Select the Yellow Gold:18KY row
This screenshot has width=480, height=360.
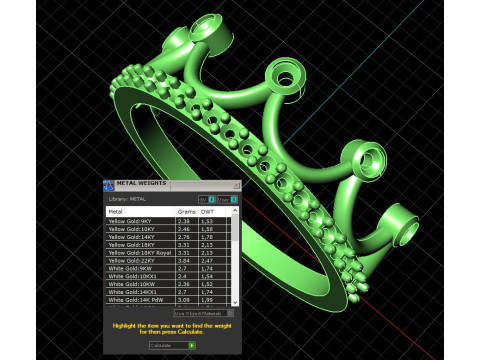(x=168, y=245)
